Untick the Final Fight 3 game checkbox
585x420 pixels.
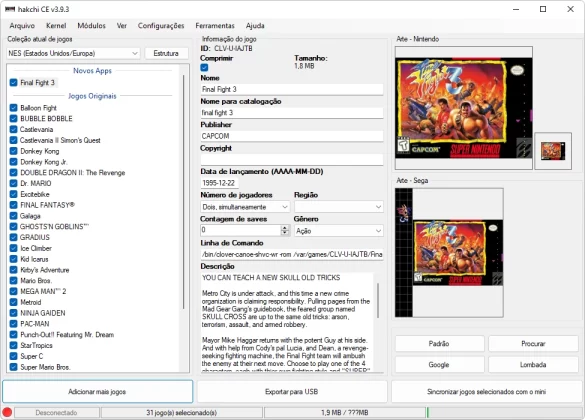(x=13, y=82)
